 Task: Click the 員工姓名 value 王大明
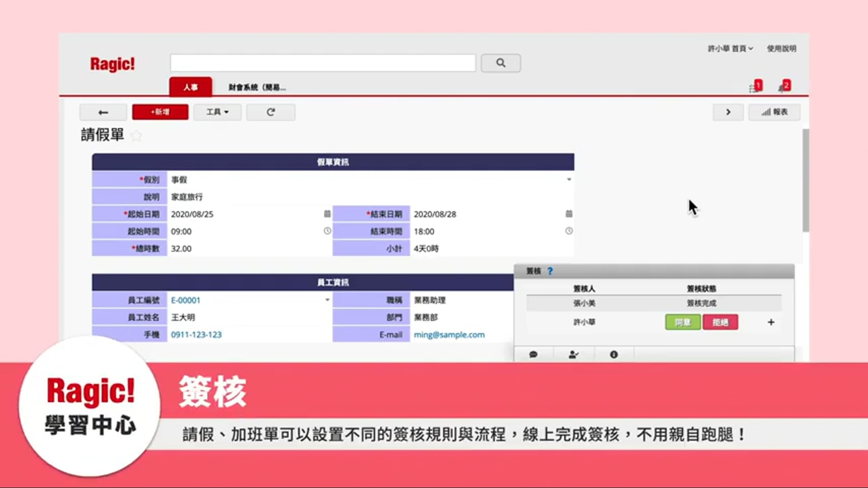click(183, 318)
